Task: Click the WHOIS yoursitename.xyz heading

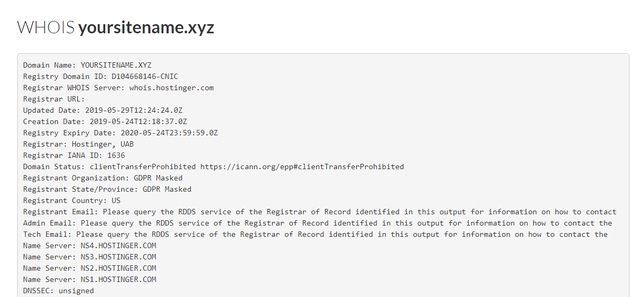Action: pos(115,28)
